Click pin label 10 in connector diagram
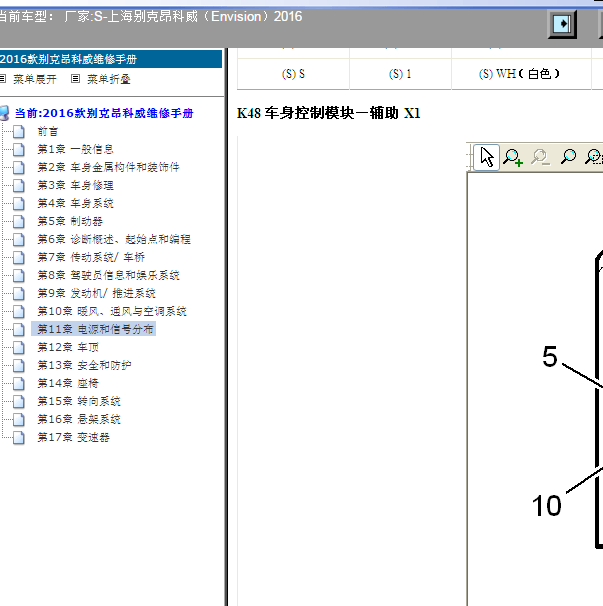603x606 pixels. (x=547, y=505)
